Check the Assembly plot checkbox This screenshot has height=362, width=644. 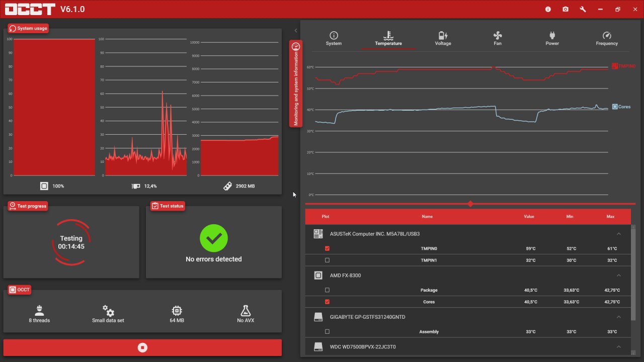[x=328, y=332]
